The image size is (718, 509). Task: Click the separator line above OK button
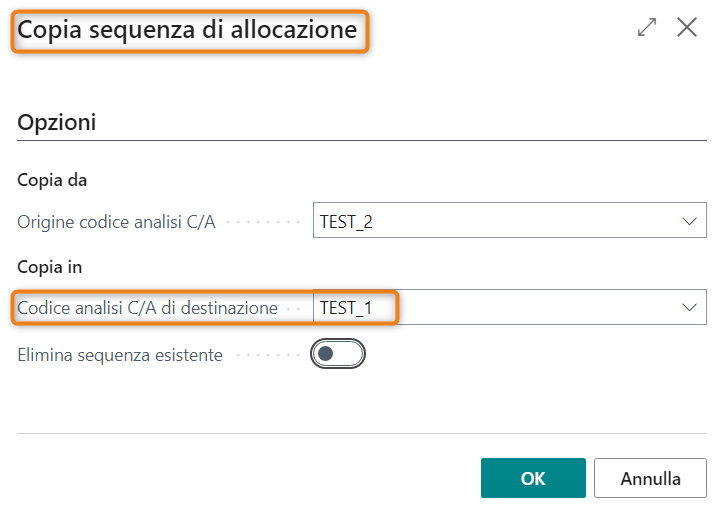362,434
